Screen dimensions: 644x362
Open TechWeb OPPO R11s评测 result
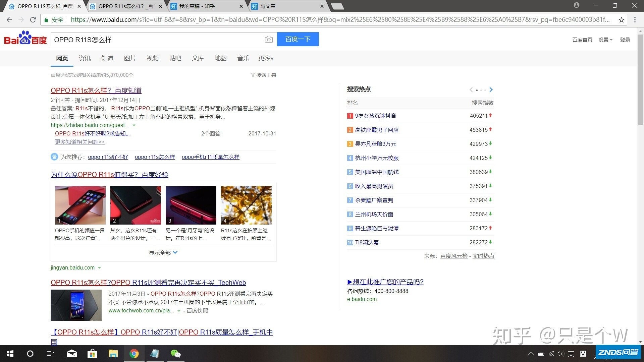[x=148, y=283]
